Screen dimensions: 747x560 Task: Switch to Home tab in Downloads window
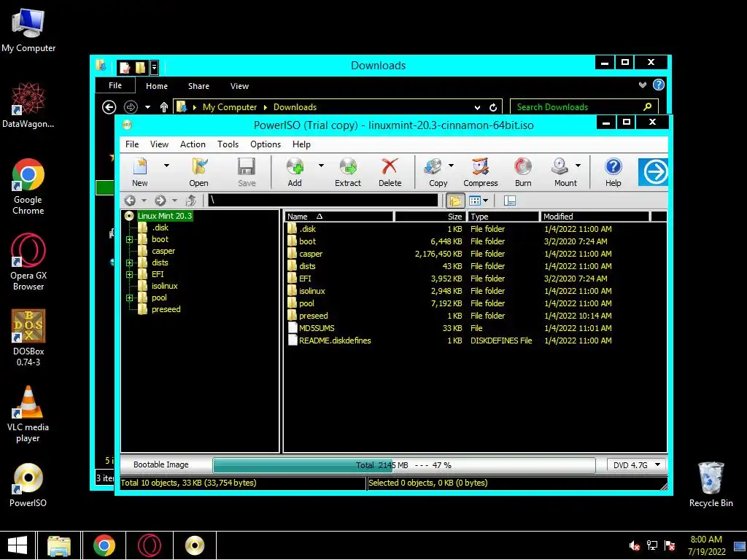click(157, 86)
